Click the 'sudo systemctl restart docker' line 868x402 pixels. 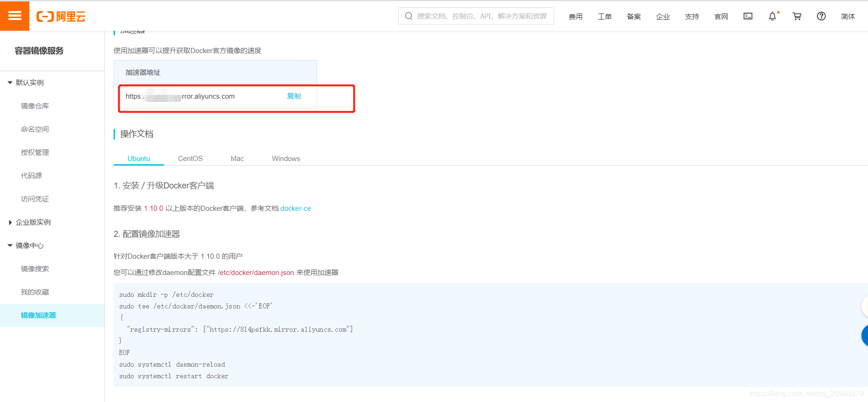tap(174, 376)
